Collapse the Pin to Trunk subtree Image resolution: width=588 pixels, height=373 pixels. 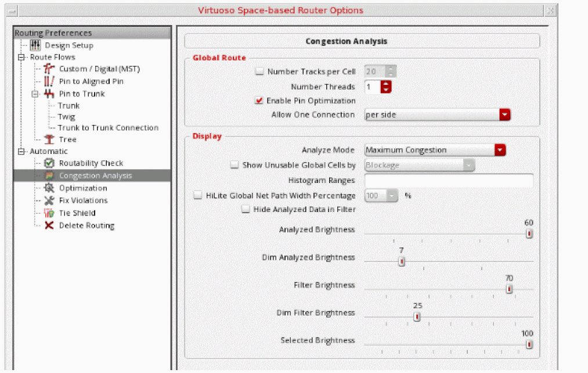pos(35,94)
